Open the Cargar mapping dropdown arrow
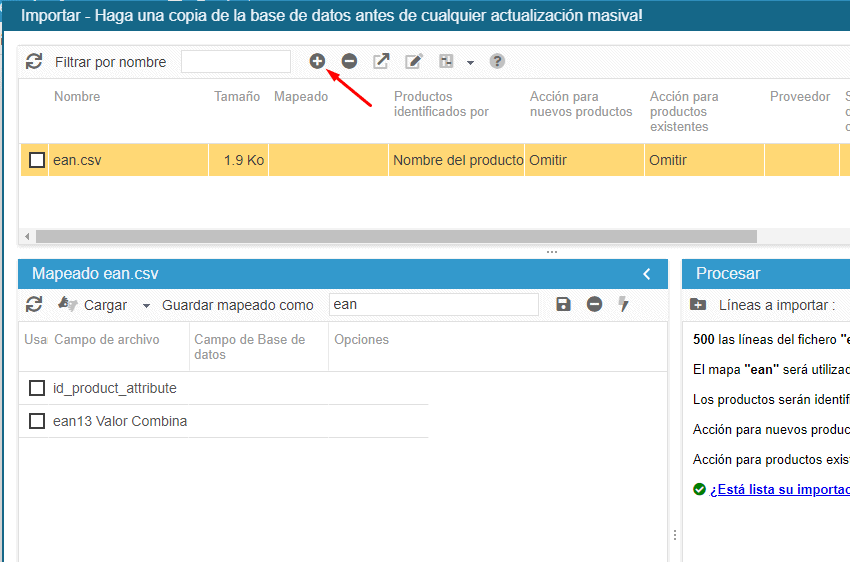The width and height of the screenshot is (850, 562). (x=146, y=306)
